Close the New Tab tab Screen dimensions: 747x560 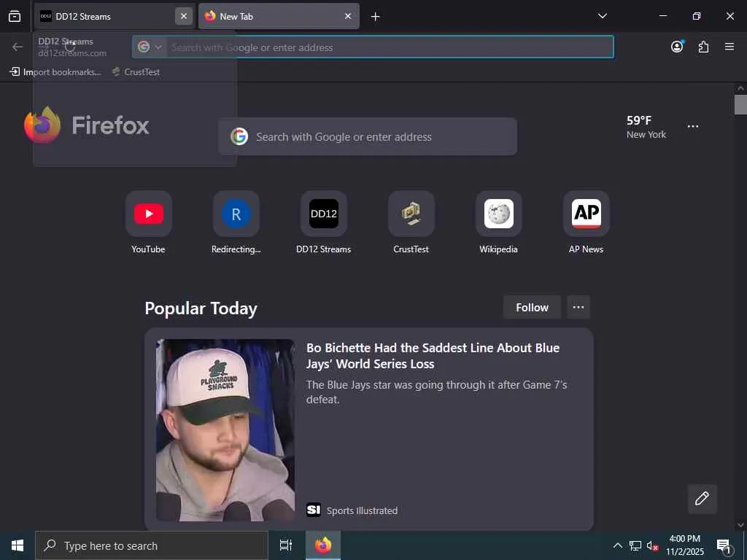coord(348,16)
